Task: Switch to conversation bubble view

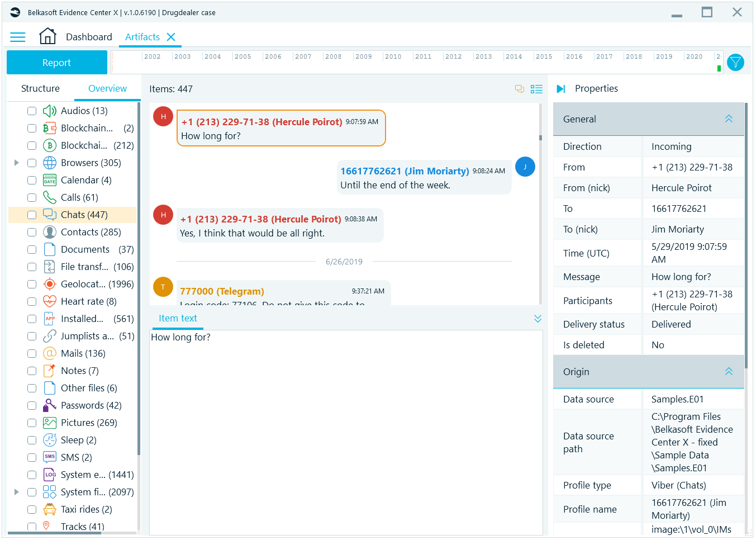Action: point(520,89)
